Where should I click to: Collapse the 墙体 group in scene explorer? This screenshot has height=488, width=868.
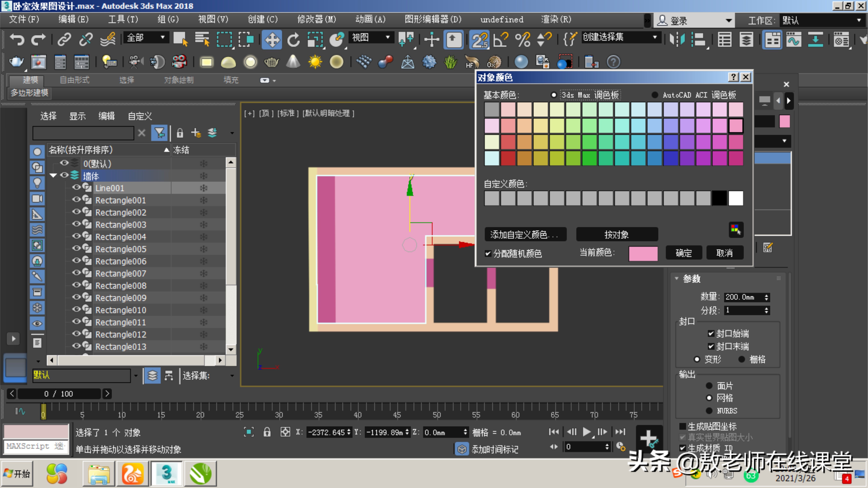click(53, 176)
